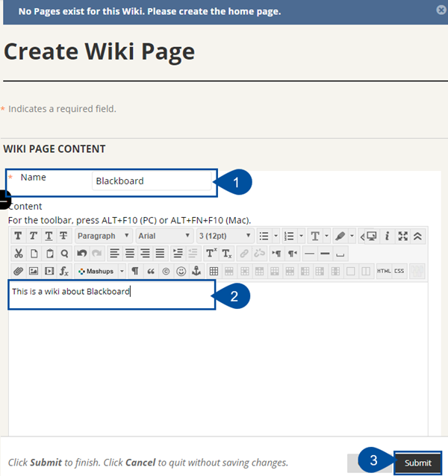Insert or edit a hyperlink
This screenshot has height=476, width=448.
tap(244, 253)
